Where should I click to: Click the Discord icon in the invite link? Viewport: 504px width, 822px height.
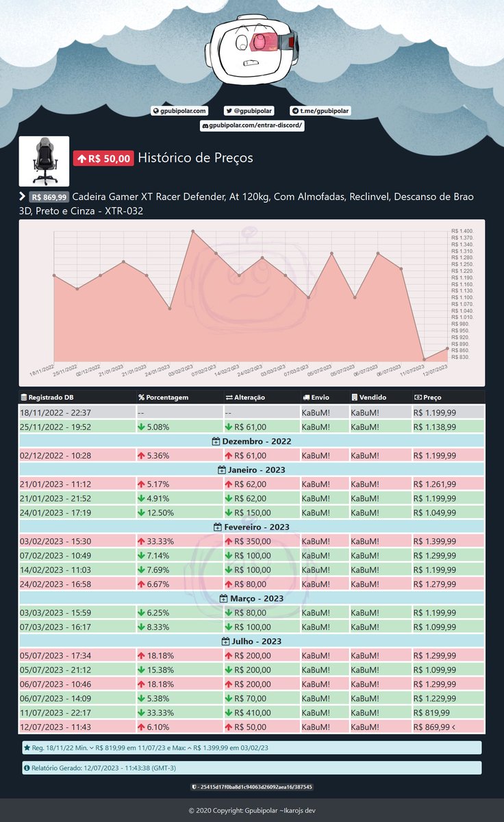tap(205, 126)
